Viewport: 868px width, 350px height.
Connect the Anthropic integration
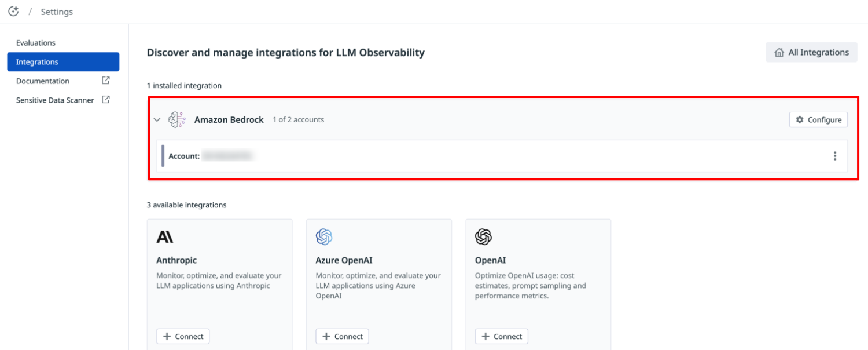[183, 336]
